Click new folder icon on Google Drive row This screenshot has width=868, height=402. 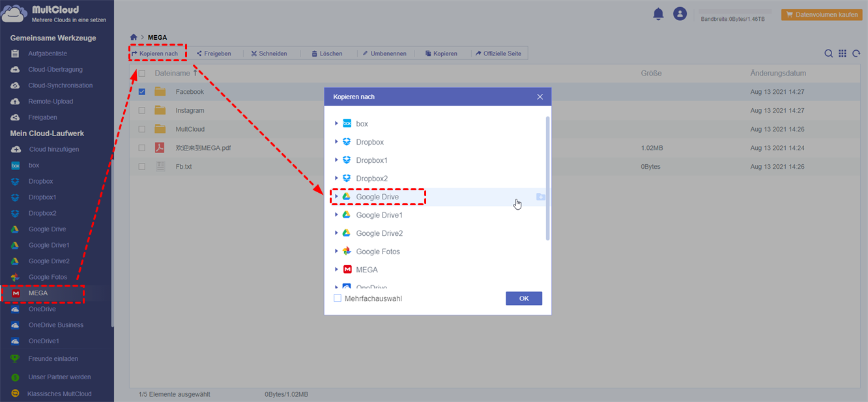(x=540, y=197)
